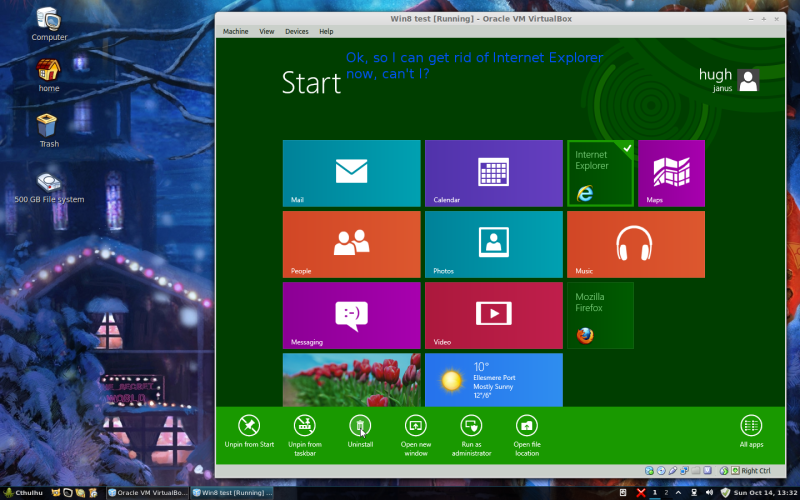Launch the Video tile
The image size is (800, 500).
(x=494, y=315)
